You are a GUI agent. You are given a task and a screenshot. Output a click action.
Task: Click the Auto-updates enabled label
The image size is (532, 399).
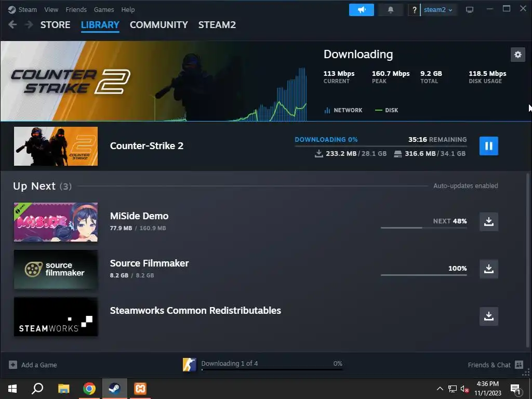[465, 185]
